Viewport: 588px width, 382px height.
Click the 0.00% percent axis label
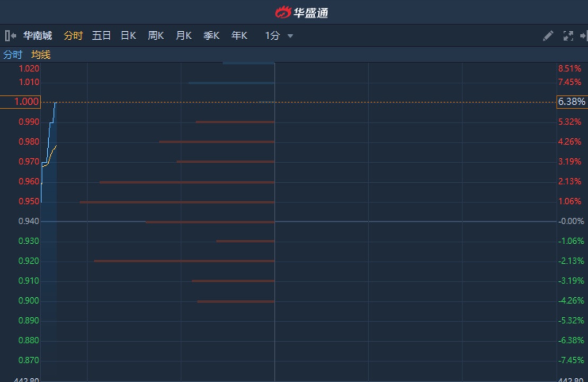point(571,221)
